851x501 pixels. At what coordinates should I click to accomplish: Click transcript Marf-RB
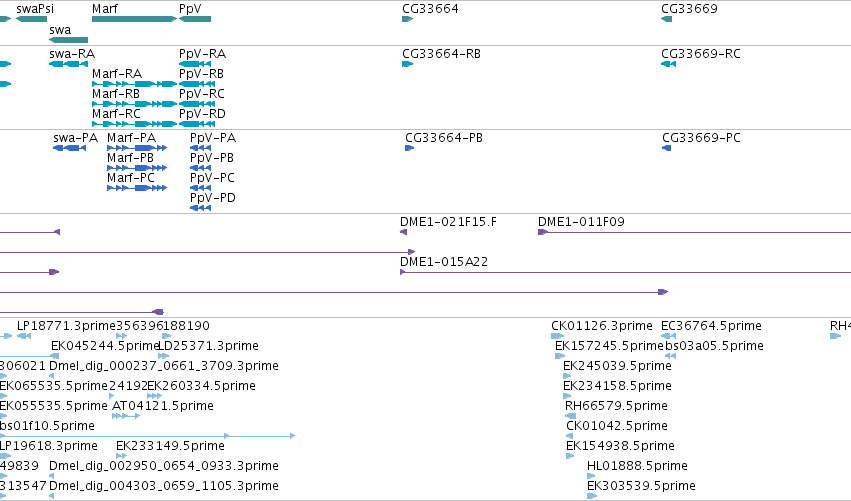pyautogui.click(x=116, y=94)
